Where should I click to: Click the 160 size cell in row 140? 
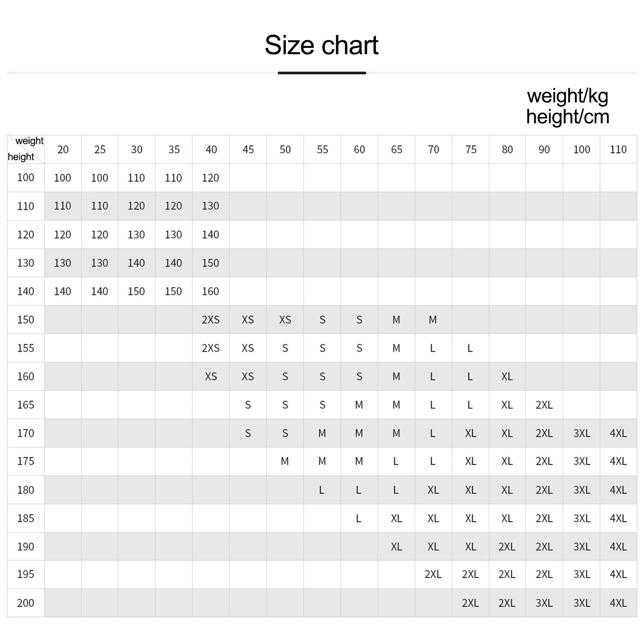click(211, 291)
